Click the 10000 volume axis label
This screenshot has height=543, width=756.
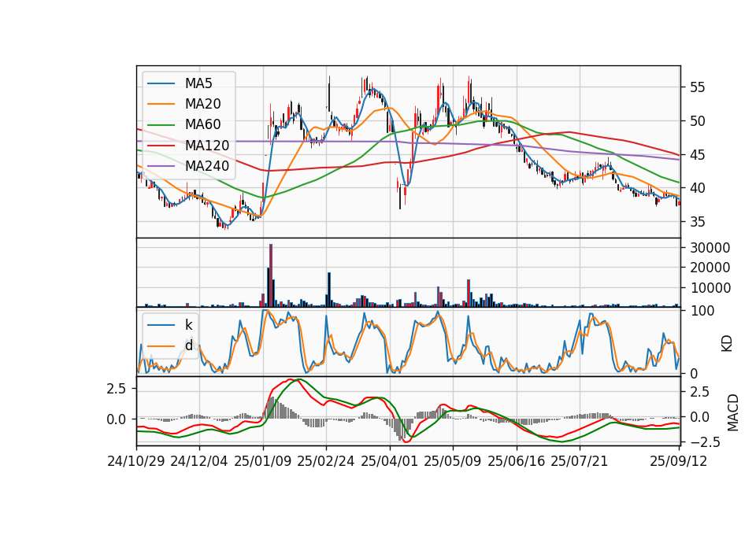coord(710,288)
